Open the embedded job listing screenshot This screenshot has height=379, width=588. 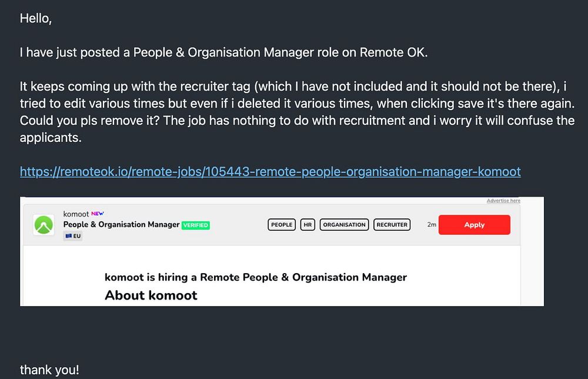(282, 251)
